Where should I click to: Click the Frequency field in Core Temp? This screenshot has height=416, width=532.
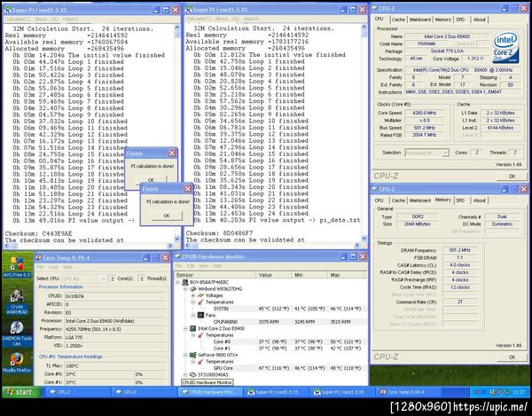[114, 329]
